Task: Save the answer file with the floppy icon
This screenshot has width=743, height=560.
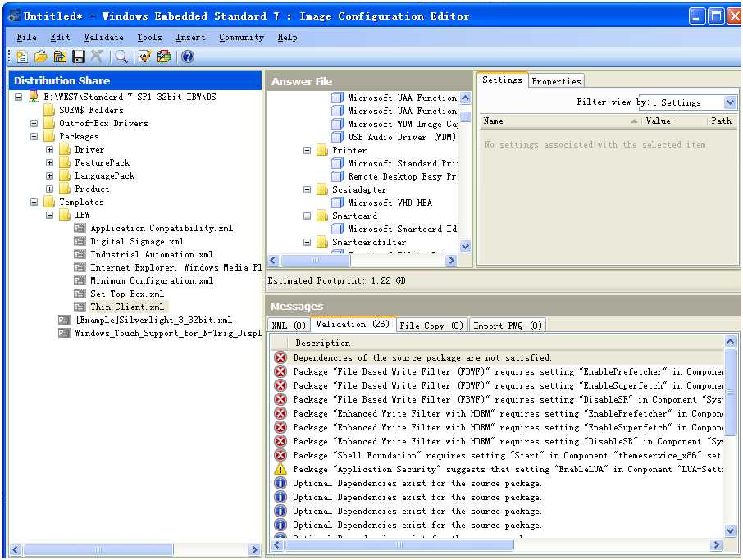Action: tap(78, 57)
